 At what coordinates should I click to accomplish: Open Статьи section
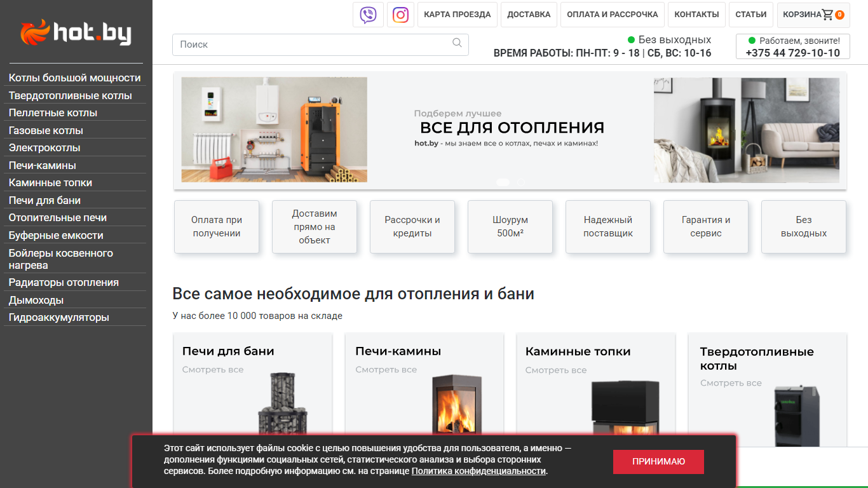pos(751,15)
